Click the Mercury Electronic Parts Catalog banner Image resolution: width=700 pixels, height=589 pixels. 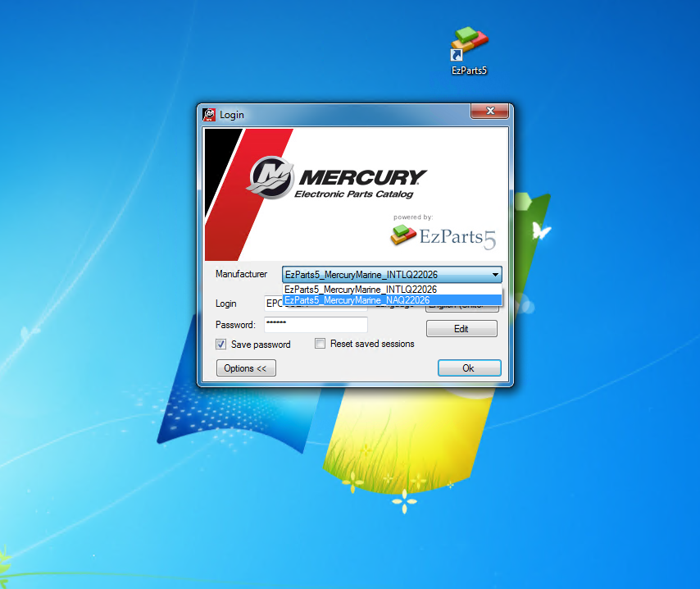pos(356,194)
